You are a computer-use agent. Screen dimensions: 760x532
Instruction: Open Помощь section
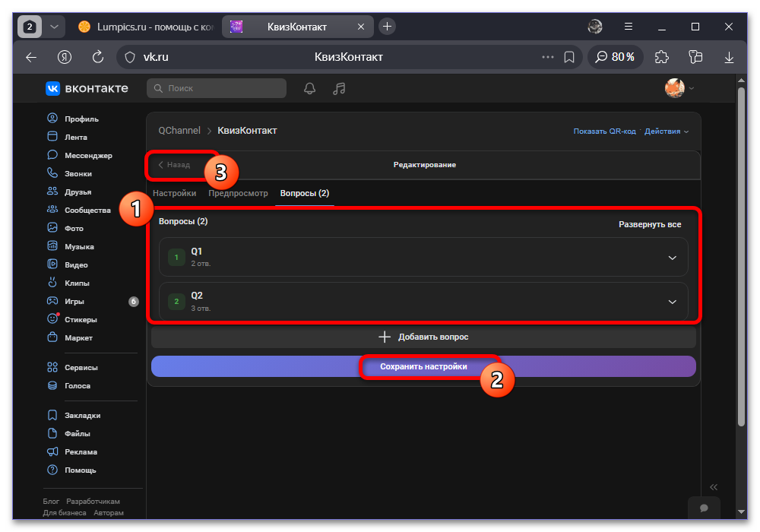[71, 470]
